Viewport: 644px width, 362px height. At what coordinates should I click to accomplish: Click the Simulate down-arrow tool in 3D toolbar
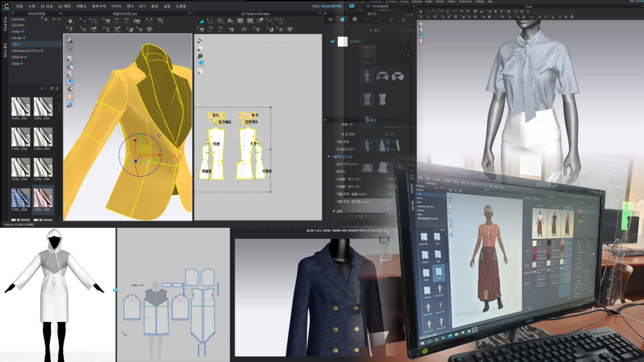point(70,21)
